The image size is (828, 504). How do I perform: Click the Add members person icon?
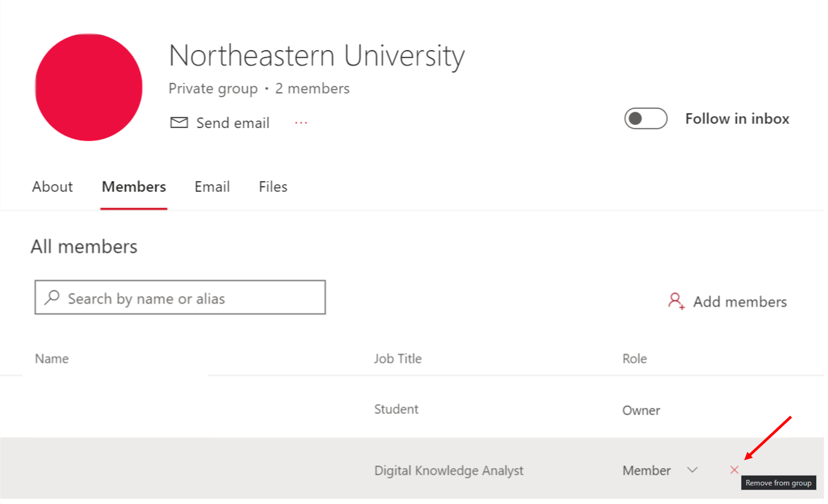pyautogui.click(x=676, y=301)
